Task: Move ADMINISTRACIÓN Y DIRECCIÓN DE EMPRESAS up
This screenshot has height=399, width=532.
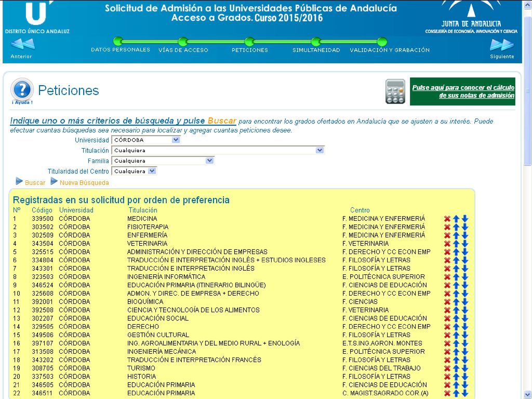Action: click(456, 252)
